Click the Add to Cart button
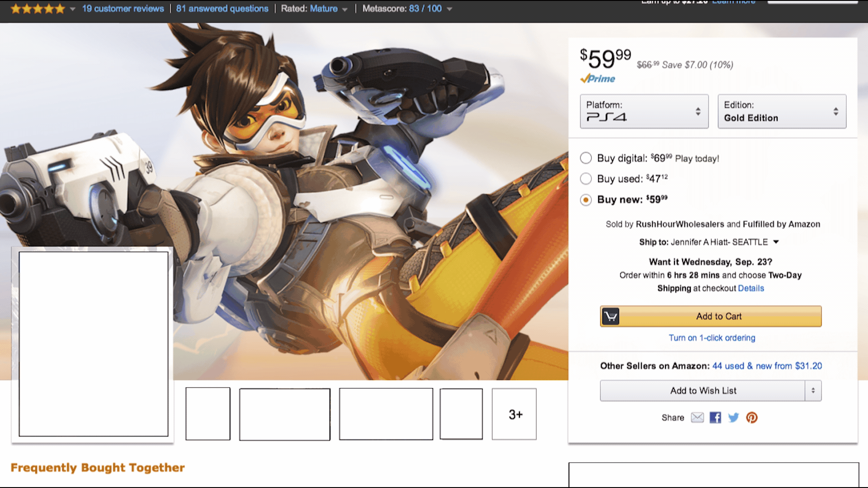868x488 pixels. [x=719, y=316]
